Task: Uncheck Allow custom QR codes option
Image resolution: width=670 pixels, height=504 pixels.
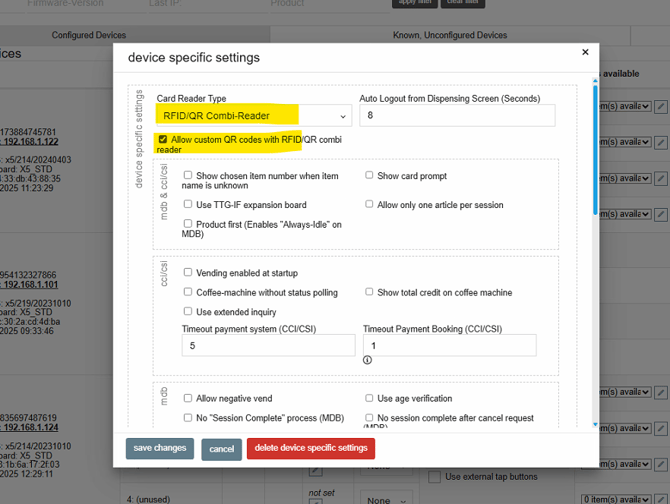Action: coord(163,140)
